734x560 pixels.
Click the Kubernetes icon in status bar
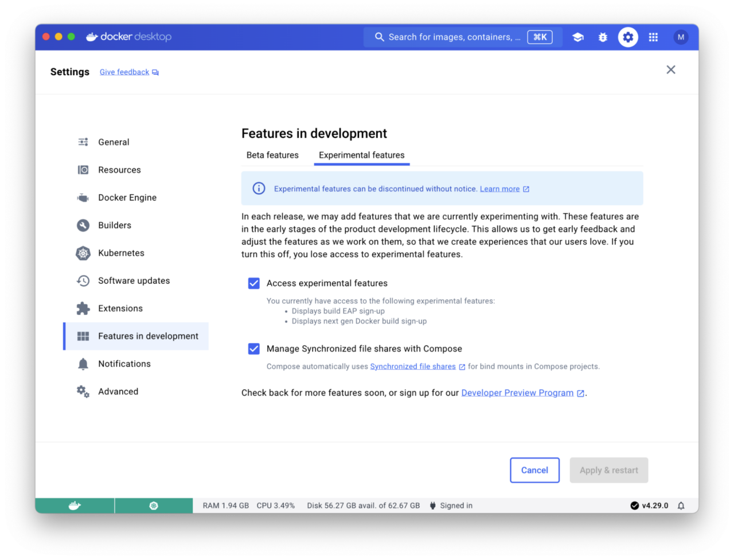tap(153, 505)
